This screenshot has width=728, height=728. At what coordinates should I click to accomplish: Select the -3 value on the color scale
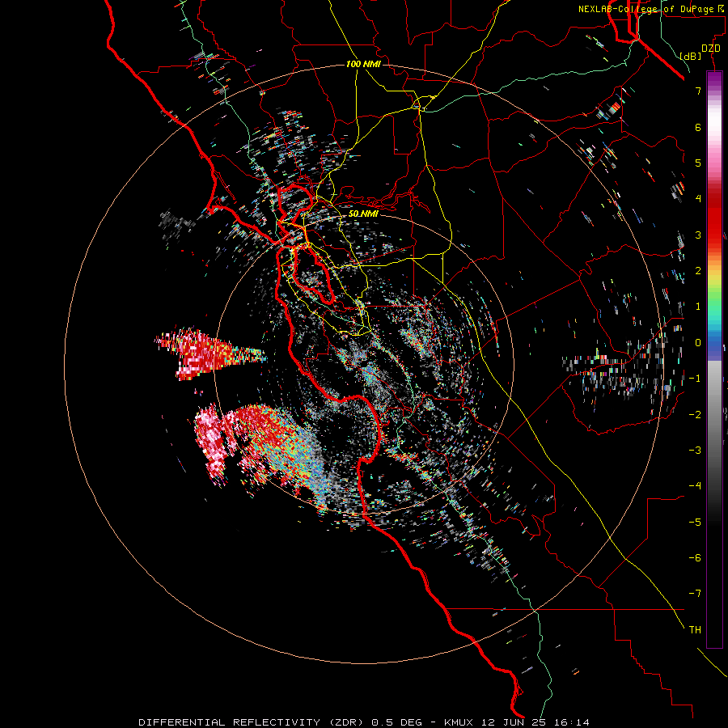click(x=695, y=451)
